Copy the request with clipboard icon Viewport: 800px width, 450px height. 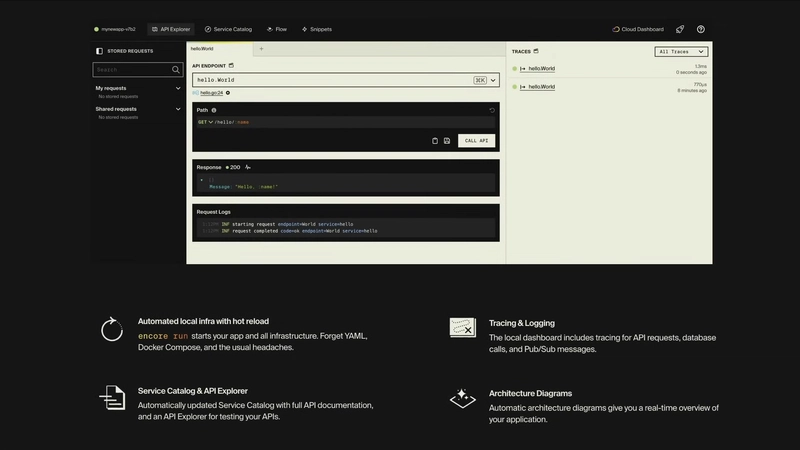pyautogui.click(x=435, y=141)
